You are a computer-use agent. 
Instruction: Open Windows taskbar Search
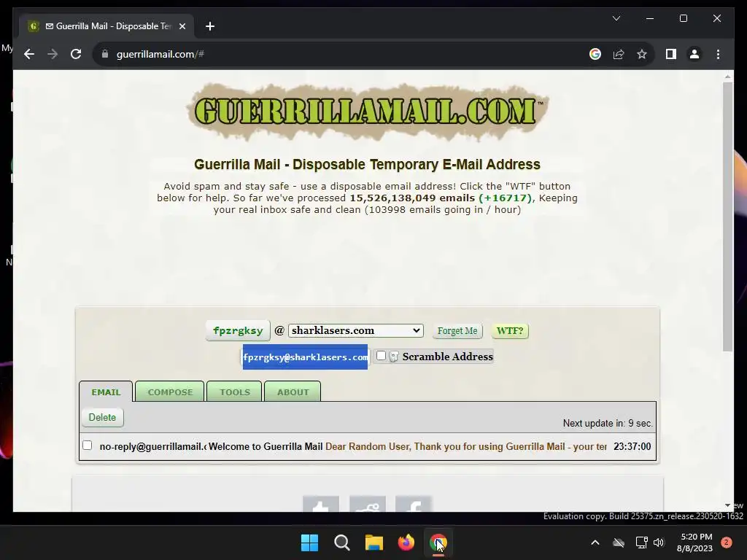click(342, 542)
